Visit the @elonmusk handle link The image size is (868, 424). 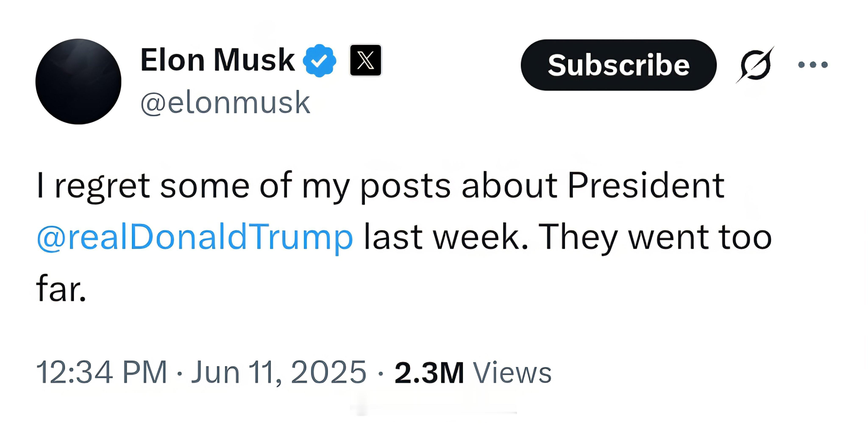coord(225,103)
